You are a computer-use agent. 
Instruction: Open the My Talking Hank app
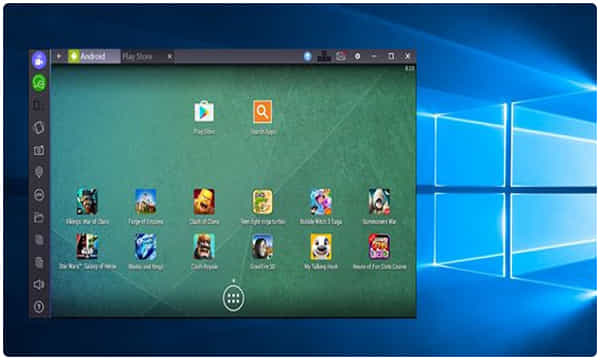coord(321,247)
